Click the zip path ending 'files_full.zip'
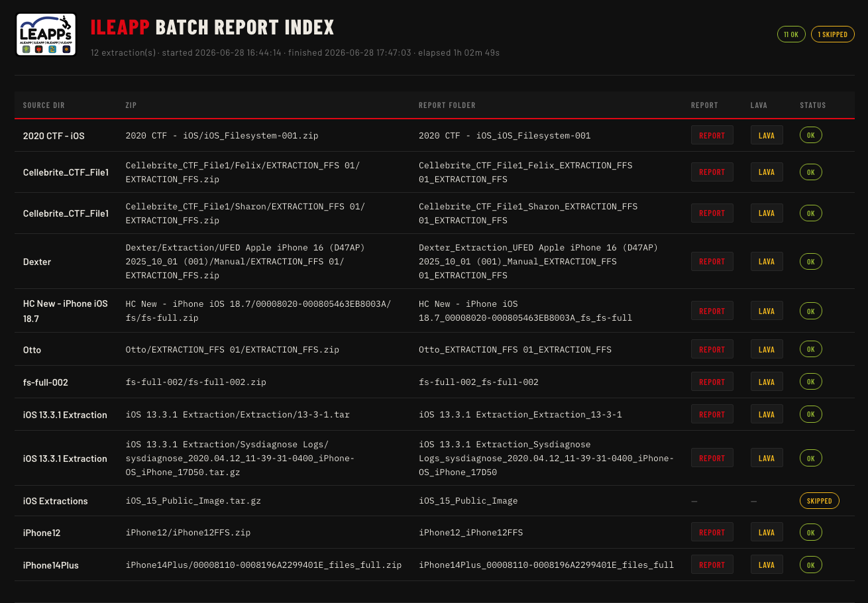868x603 pixels. coord(264,565)
